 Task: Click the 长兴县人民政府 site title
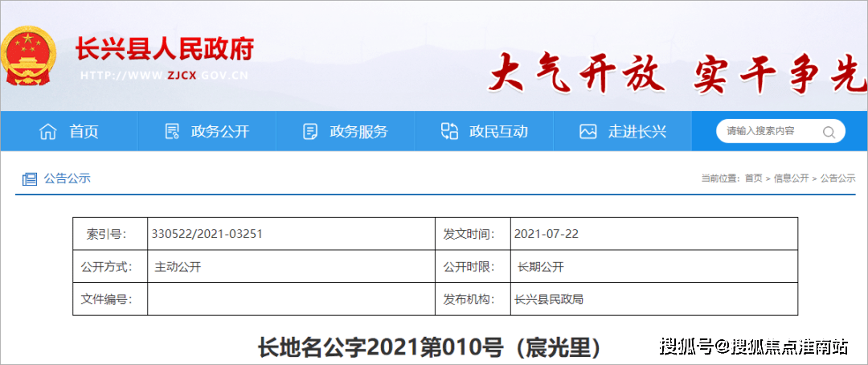click(165, 50)
